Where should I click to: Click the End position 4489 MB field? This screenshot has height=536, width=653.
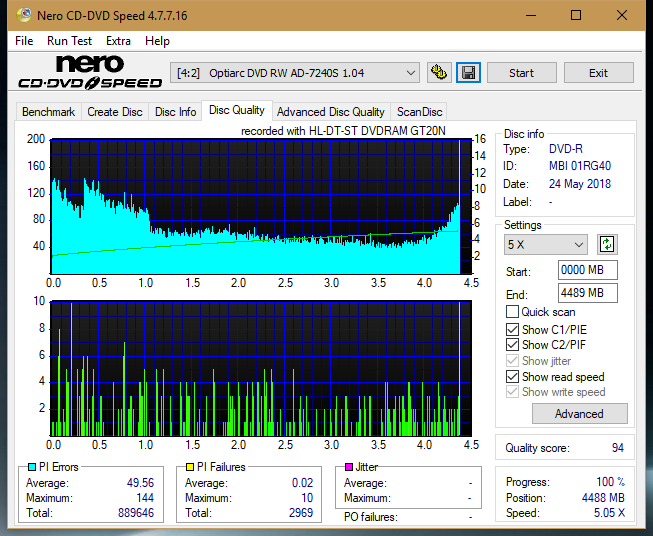point(587,293)
